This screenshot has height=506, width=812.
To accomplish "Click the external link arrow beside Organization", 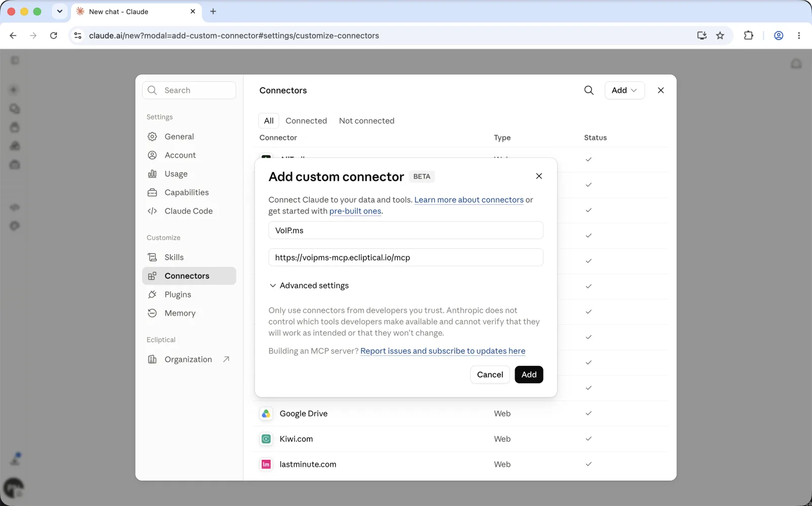I will coord(226,359).
